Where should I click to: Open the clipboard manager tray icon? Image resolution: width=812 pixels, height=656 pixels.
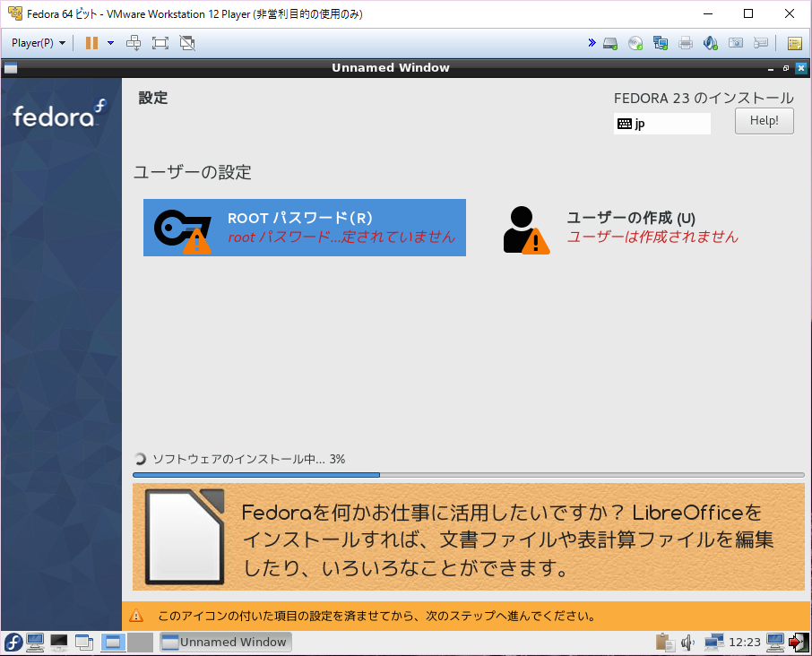(665, 643)
